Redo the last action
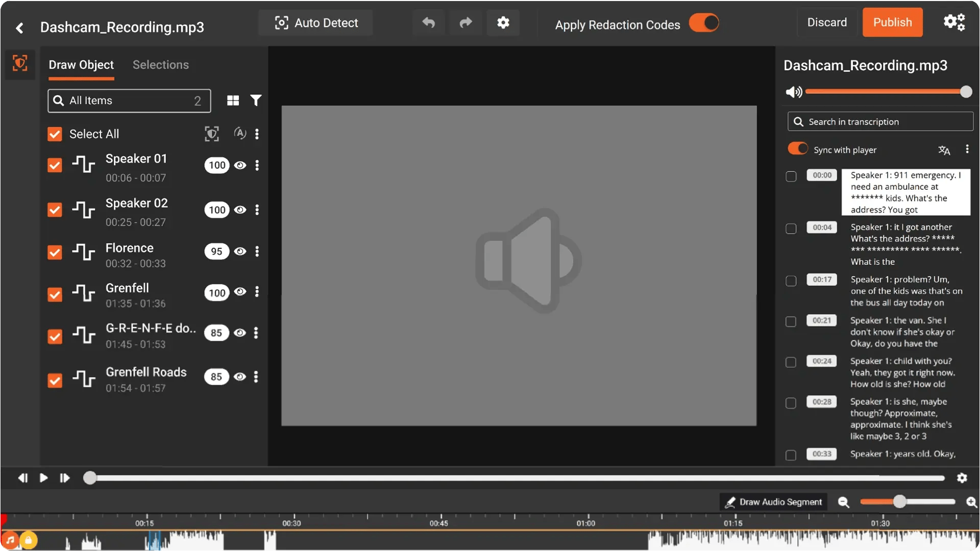Viewport: 980px width, 551px height. (x=465, y=23)
